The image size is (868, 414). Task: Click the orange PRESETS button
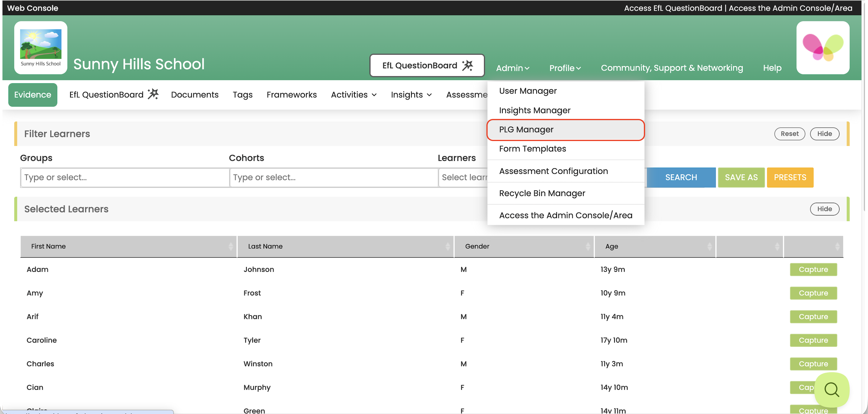(x=790, y=177)
